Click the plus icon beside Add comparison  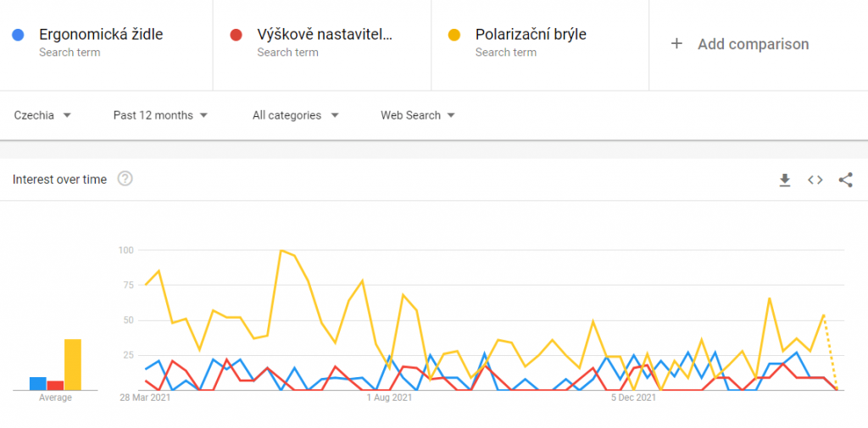click(x=676, y=44)
